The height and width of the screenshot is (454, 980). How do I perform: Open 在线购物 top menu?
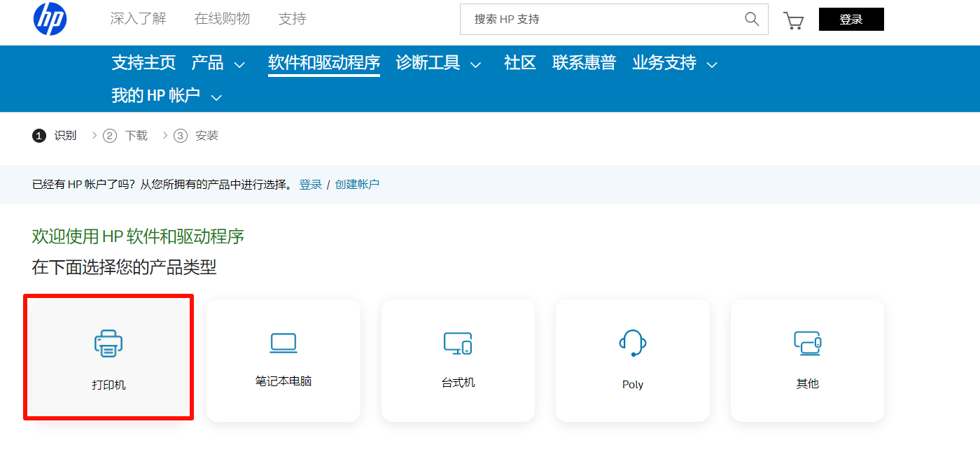pyautogui.click(x=222, y=19)
